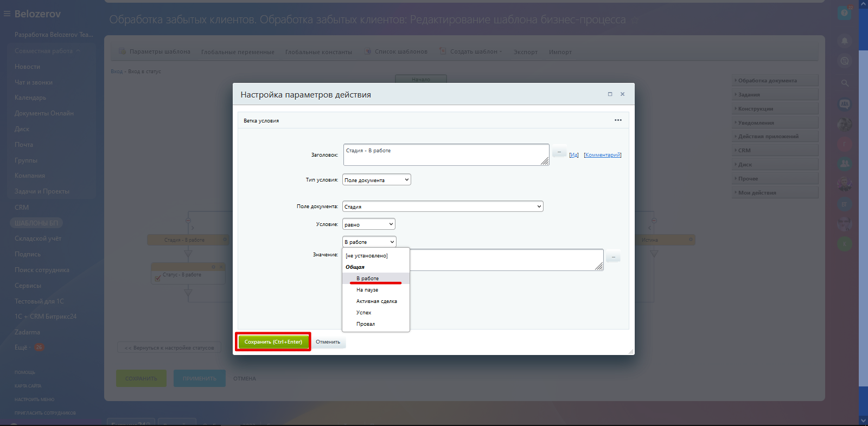Open ШАБЛОНЫ БП in the sidebar
This screenshot has width=868, height=426.
pos(36,223)
